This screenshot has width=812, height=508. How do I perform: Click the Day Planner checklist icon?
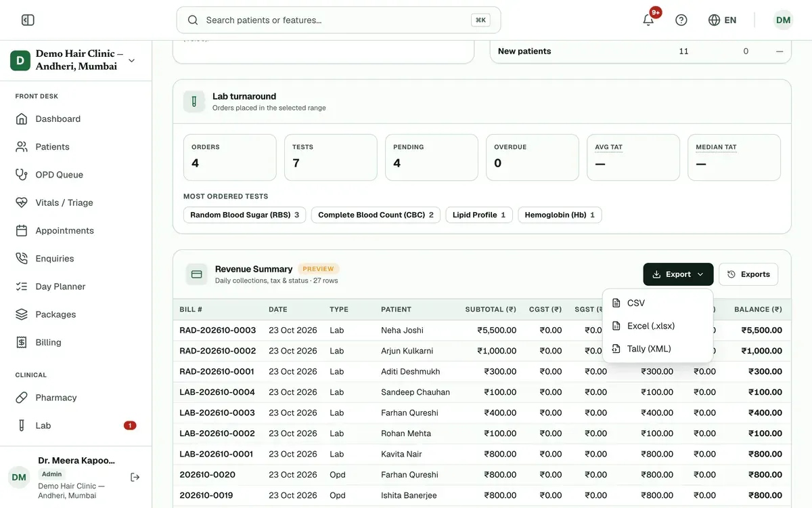pos(22,287)
